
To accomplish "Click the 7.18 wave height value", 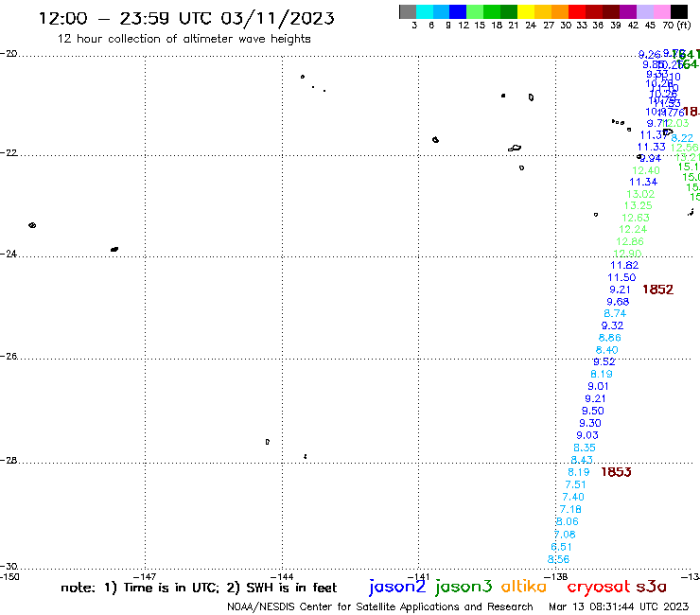I will tap(570, 510).
